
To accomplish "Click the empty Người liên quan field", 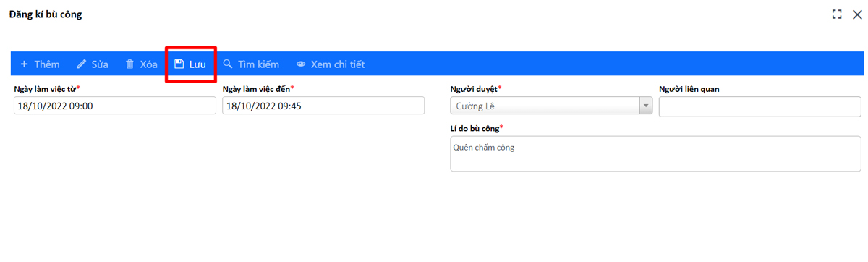I will [760, 106].
